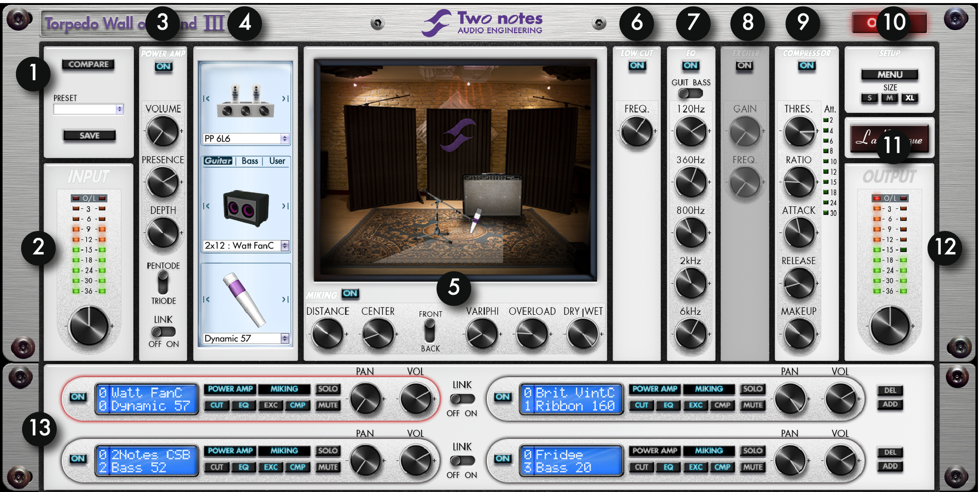
Task: Toggle ON for the 2Notes CSB channel
Action: click(x=78, y=459)
